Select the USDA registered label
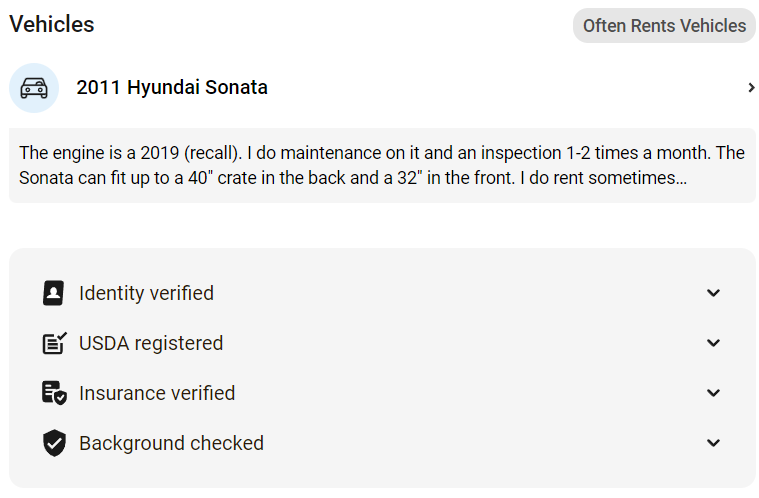The image size is (759, 498). tap(151, 343)
